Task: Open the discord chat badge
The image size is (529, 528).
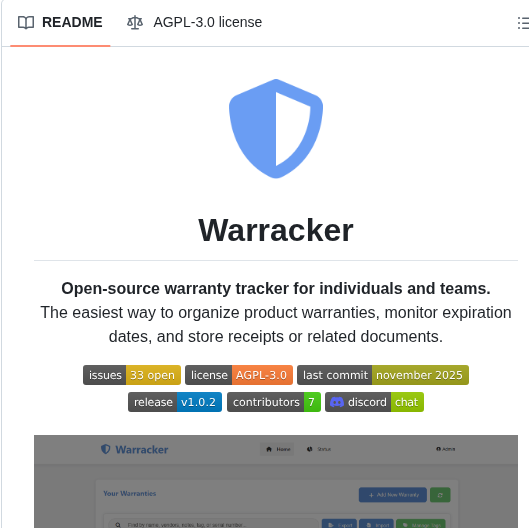Action: point(374,402)
